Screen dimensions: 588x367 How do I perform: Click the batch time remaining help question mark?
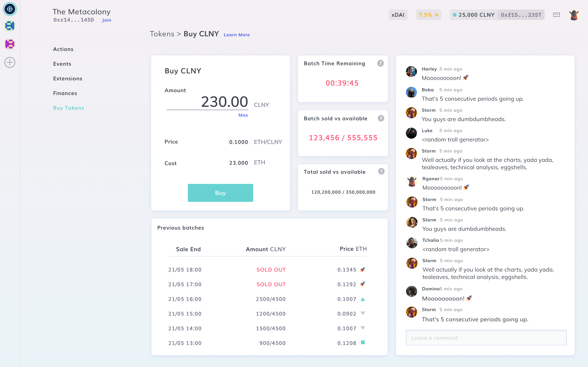tap(380, 63)
